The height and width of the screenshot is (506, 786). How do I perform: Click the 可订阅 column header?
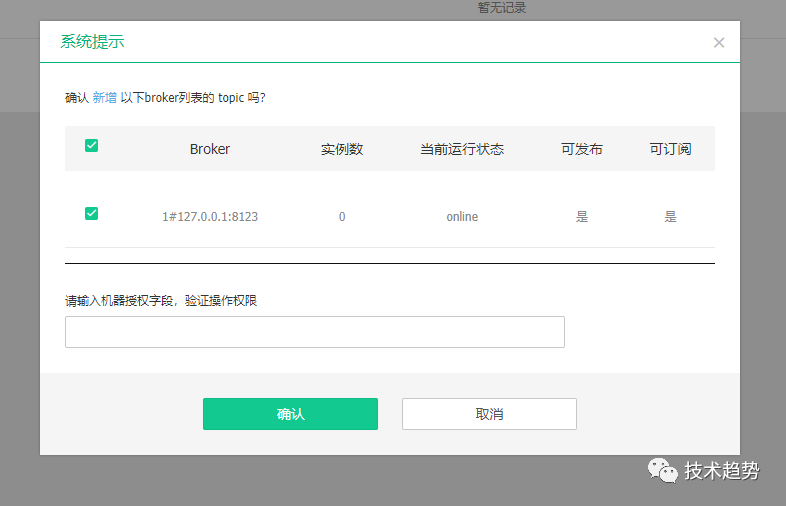[670, 149]
